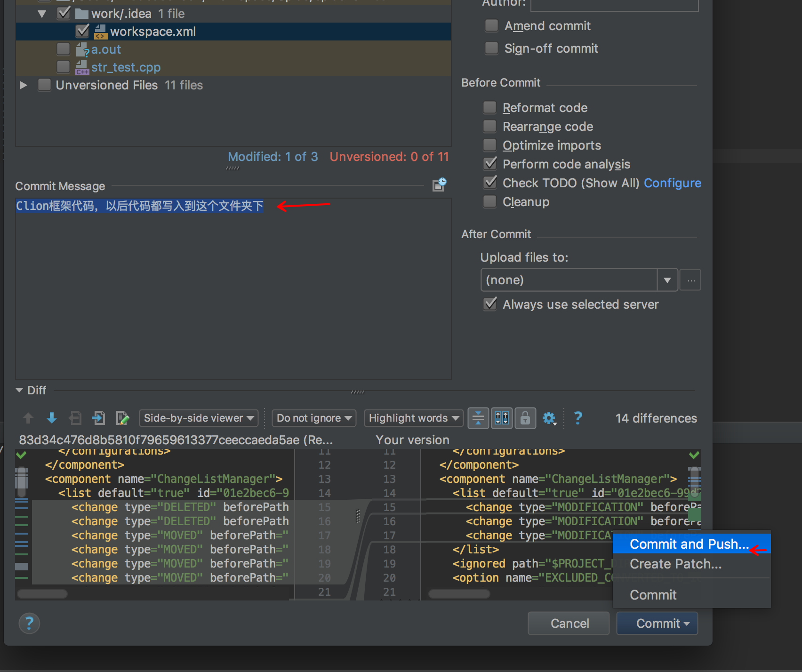This screenshot has height=672, width=802.
Task: Click the browse servers ellipsis button
Action: (x=690, y=280)
